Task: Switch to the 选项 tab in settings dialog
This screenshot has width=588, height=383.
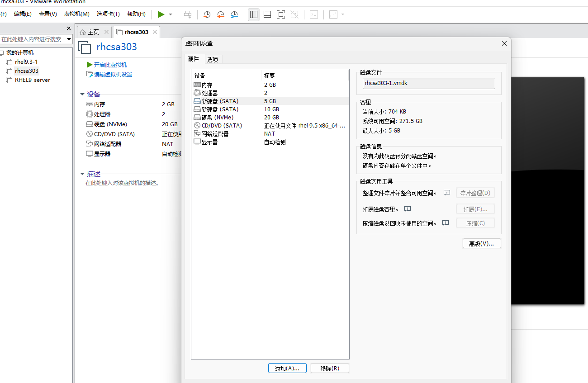Action: coord(212,60)
